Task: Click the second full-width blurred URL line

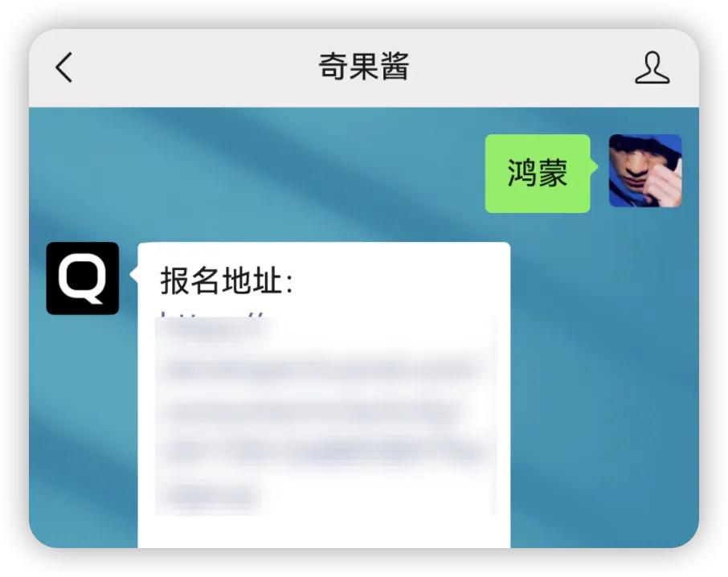Action: [311, 411]
